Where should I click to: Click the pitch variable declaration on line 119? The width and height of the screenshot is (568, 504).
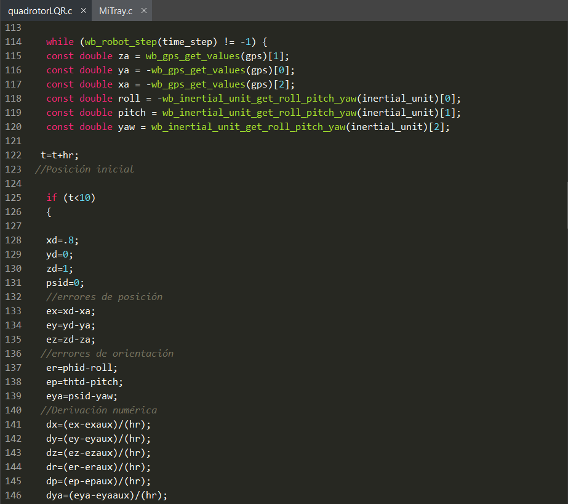coord(132,113)
